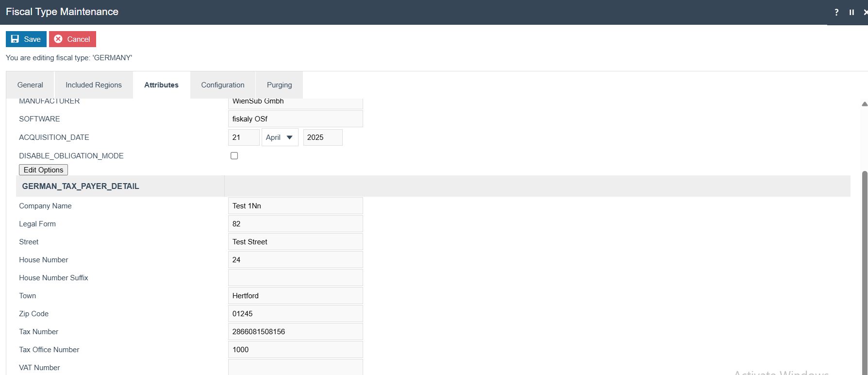The width and height of the screenshot is (868, 375).
Task: Click the scroll up arrow
Action: 864,104
